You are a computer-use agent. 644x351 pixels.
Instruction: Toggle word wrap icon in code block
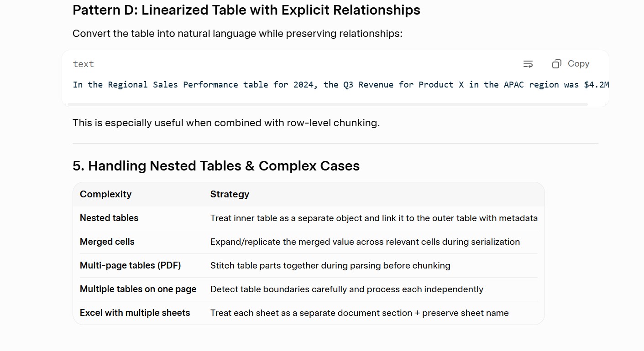click(528, 64)
